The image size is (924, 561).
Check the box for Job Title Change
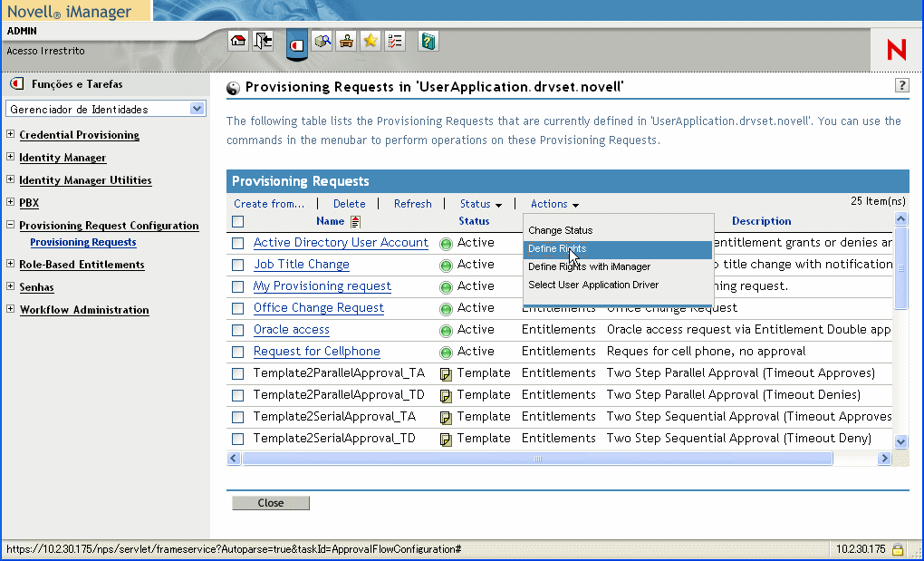(237, 265)
